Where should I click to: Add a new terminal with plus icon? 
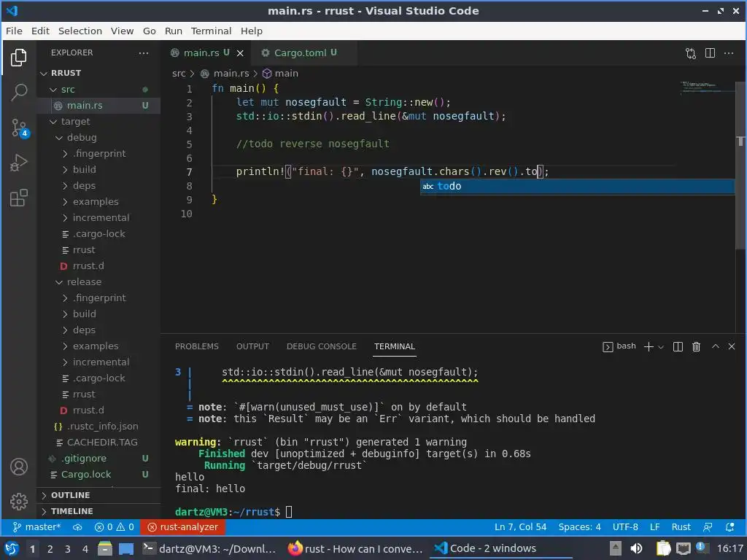tap(649, 346)
